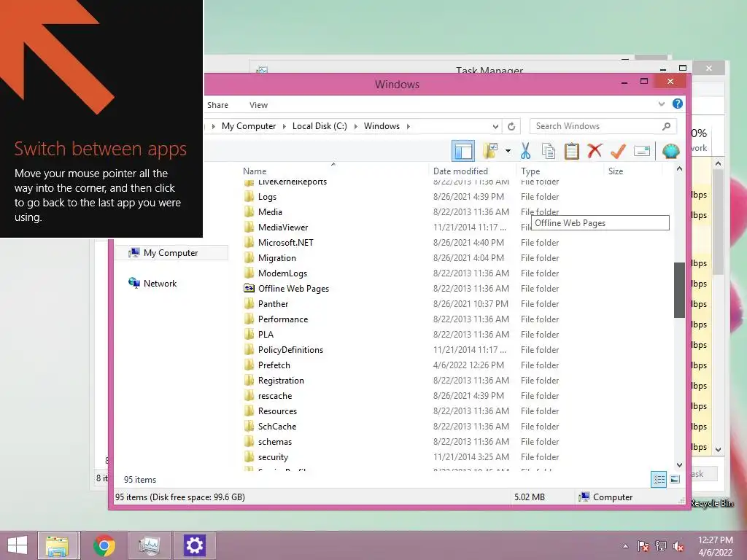Toggle the navigation pane toolbar button
Screen dimensions: 747x560
[462, 151]
